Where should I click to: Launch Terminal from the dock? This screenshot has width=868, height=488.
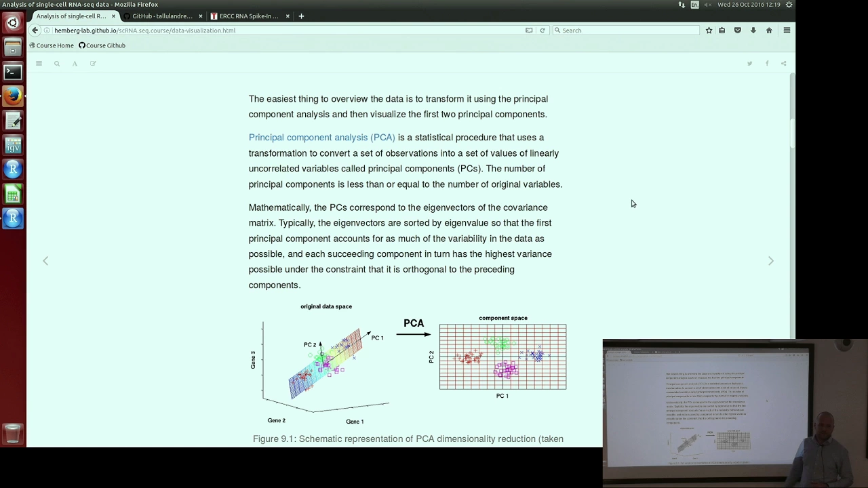pyautogui.click(x=13, y=71)
